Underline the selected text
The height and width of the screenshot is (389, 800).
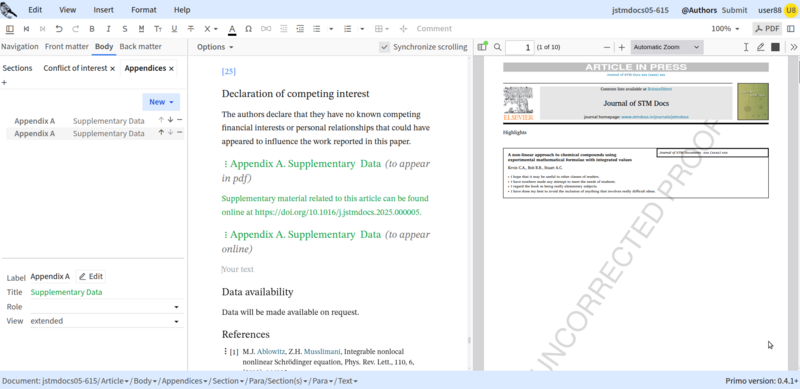(174, 29)
